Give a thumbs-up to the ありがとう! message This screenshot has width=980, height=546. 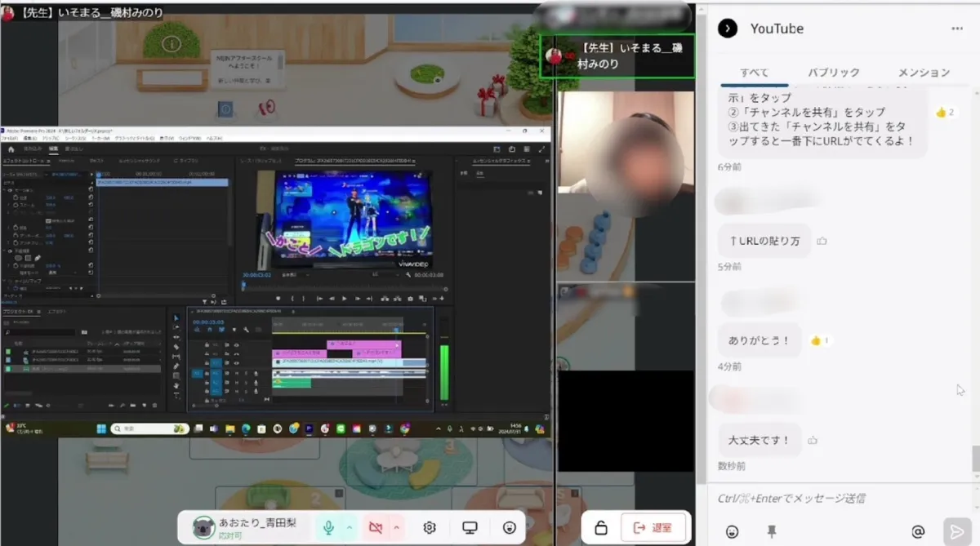[x=817, y=340]
